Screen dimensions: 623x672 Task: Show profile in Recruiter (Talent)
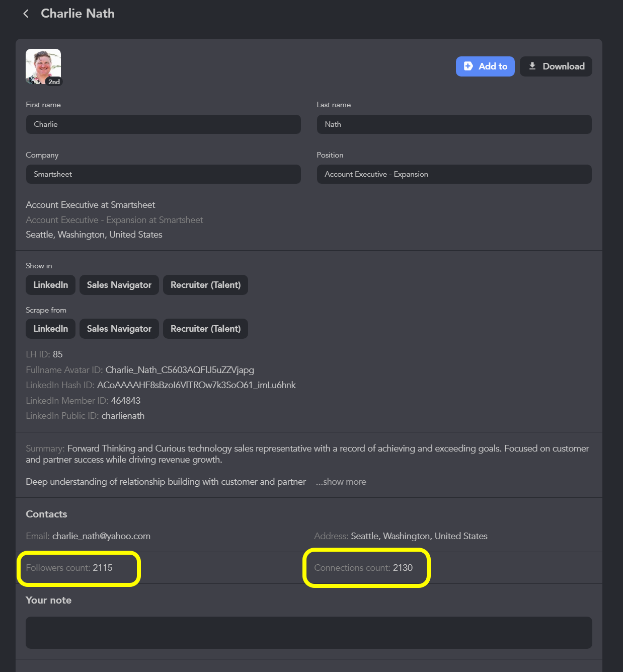point(205,285)
